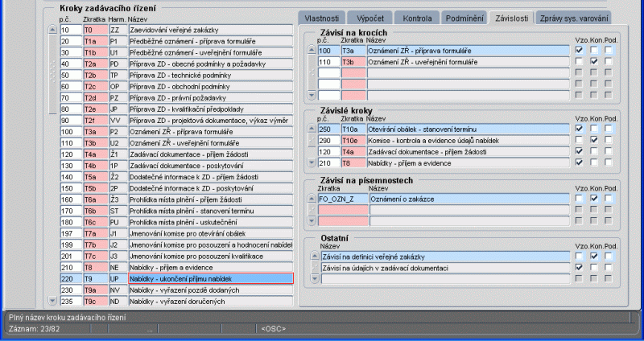Click down arrow in Závisí na písemnostech list
This screenshot has height=341, width=644.
point(312,221)
